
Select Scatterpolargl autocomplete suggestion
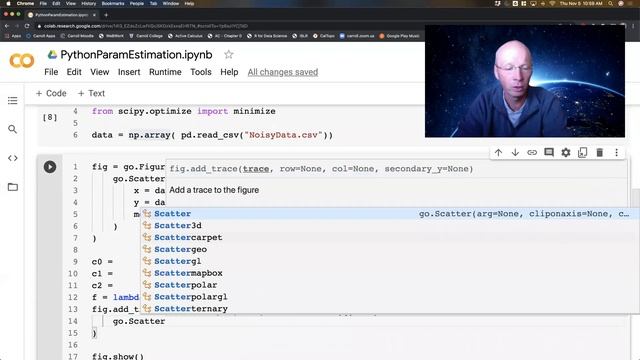coord(390,297)
